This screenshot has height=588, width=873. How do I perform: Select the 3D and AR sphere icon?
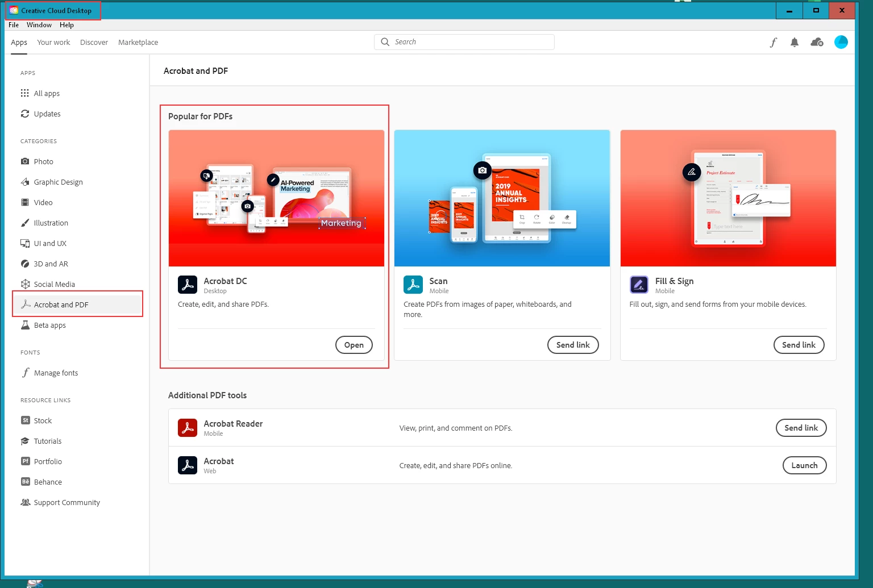point(25,264)
